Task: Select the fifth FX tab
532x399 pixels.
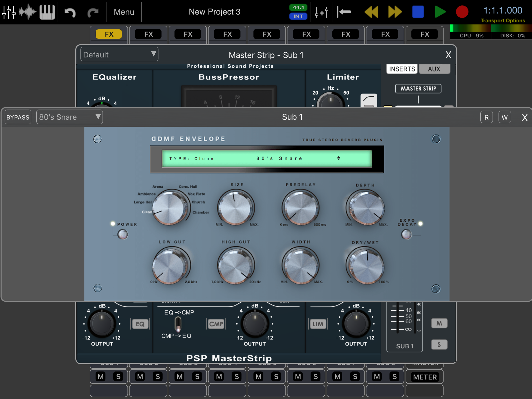Action: (267, 34)
